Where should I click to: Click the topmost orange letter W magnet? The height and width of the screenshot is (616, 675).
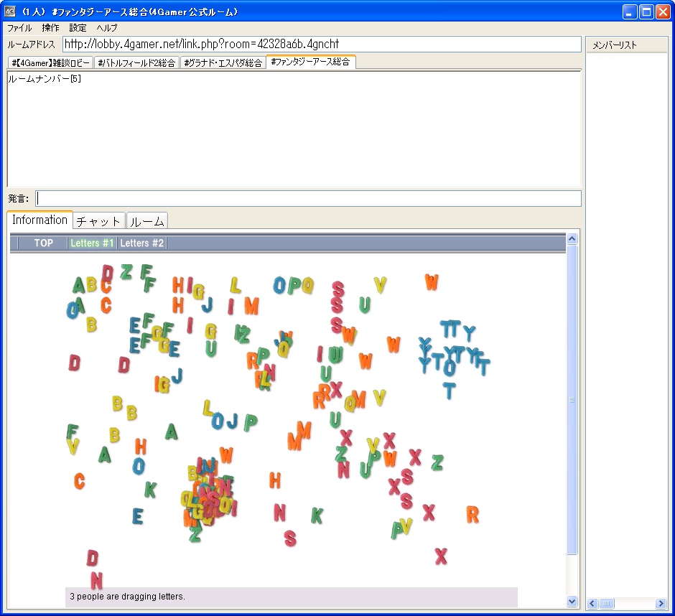pyautogui.click(x=431, y=282)
